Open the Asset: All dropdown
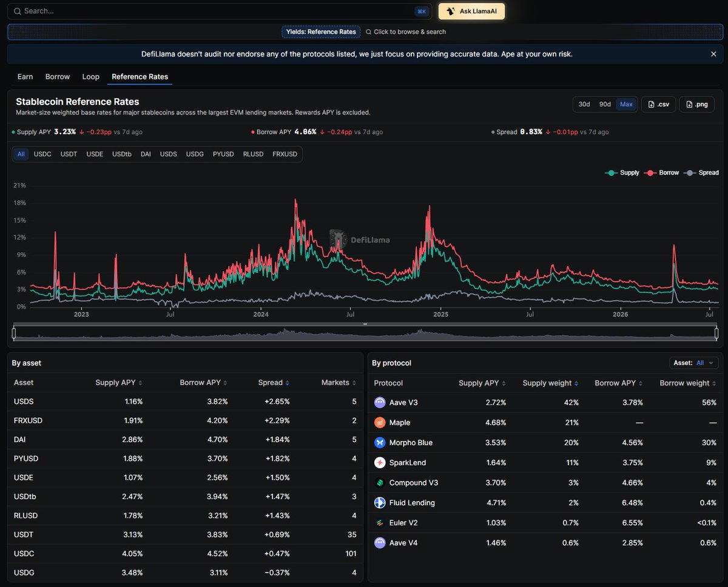The image size is (728, 587). click(694, 363)
